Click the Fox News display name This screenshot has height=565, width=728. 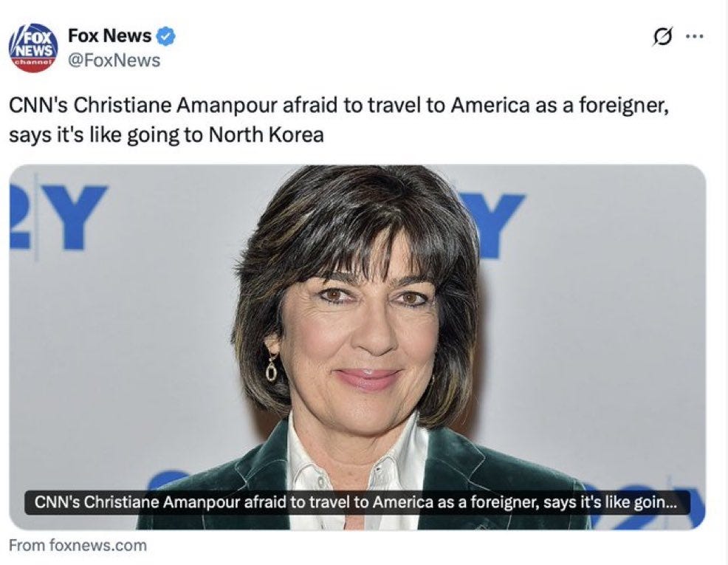click(x=109, y=35)
